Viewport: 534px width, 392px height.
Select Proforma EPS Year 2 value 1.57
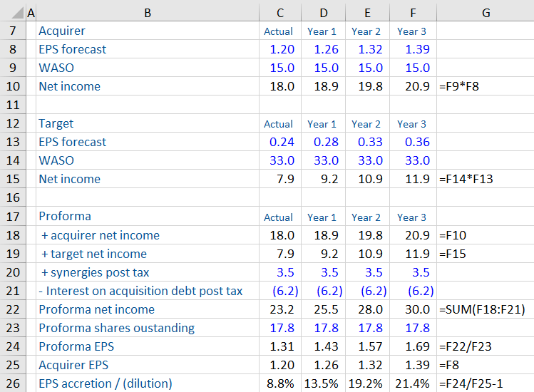368,346
